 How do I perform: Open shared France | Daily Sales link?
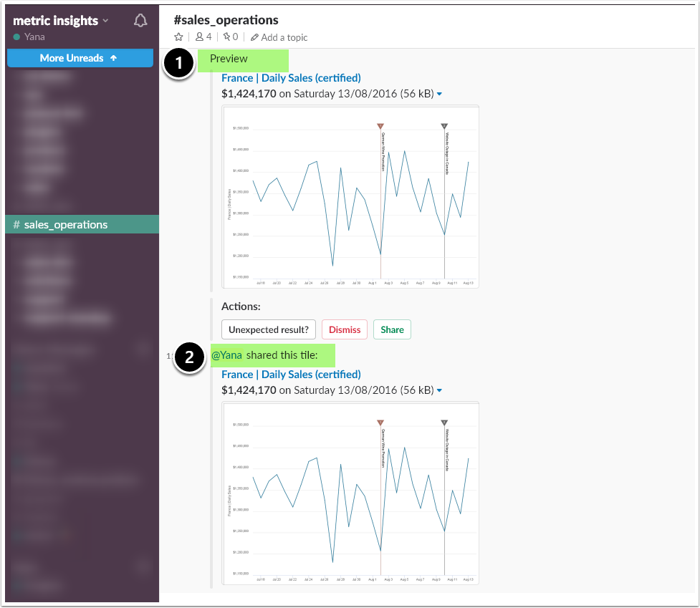tap(291, 375)
